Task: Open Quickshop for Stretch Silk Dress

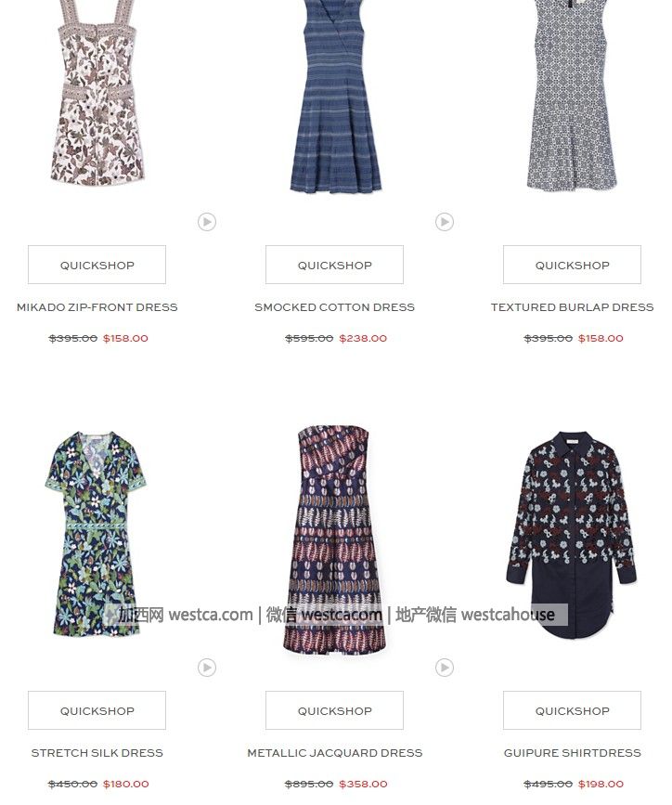Action: pyautogui.click(x=97, y=710)
